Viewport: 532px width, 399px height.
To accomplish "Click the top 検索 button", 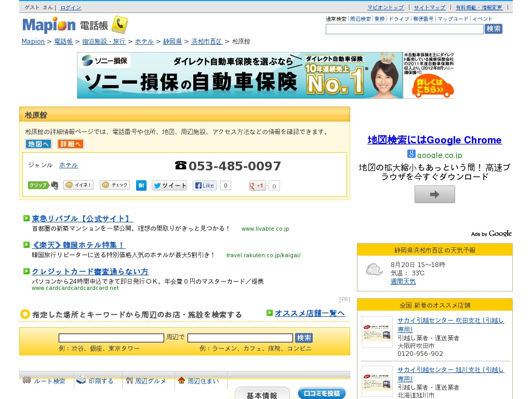I will coord(494,29).
